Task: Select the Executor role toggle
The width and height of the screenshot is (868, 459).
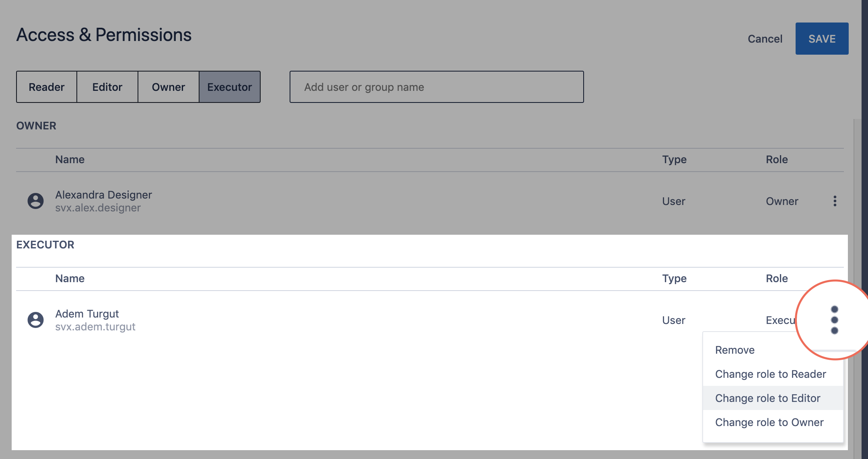Action: tap(230, 87)
